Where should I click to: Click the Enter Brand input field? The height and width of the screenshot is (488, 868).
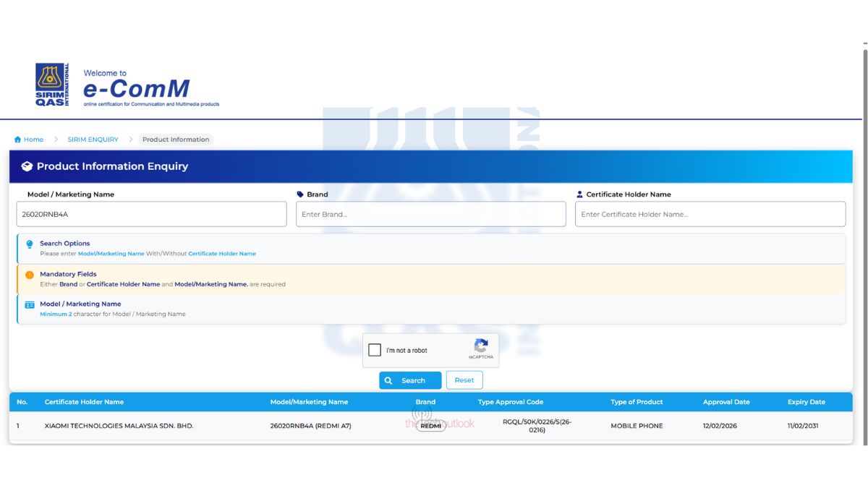point(430,214)
